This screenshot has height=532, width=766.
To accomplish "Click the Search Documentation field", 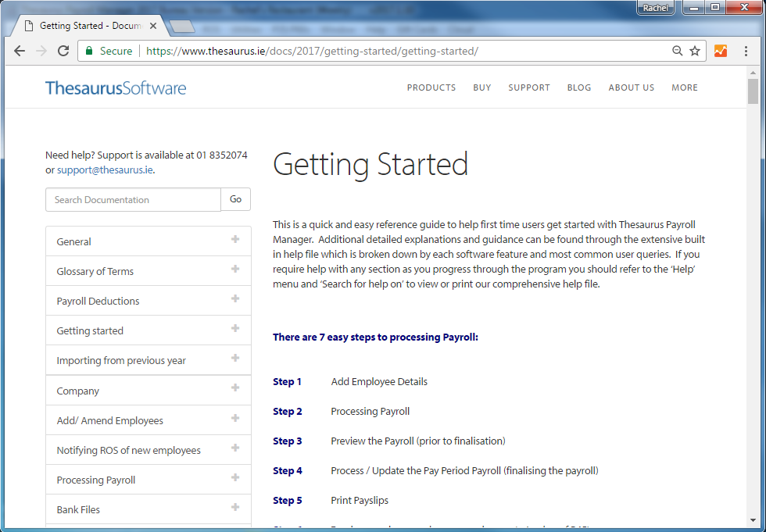I will click(x=134, y=200).
